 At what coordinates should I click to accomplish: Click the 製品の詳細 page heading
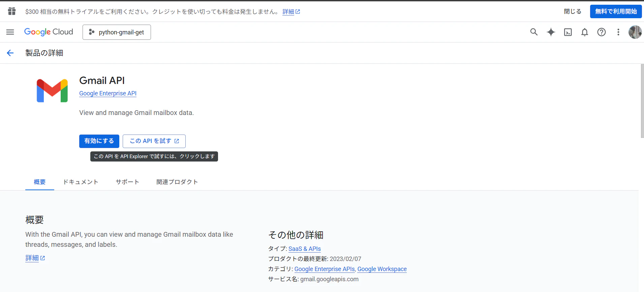[44, 53]
